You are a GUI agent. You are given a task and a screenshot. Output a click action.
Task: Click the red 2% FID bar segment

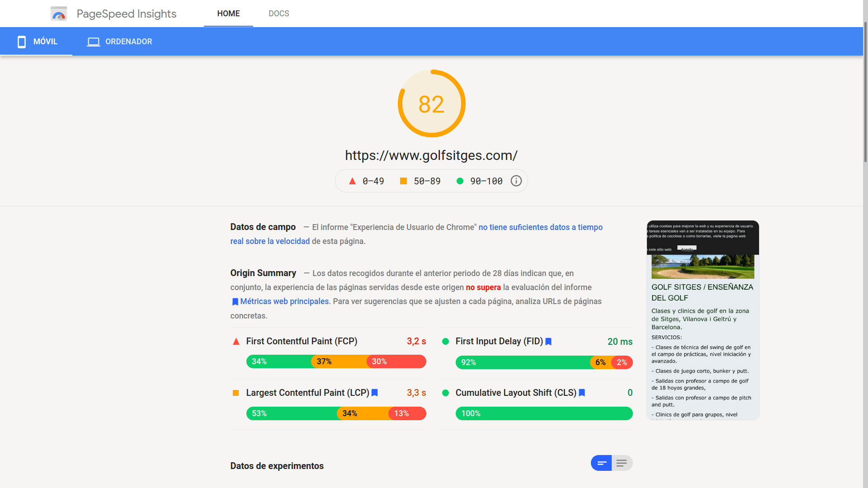click(x=622, y=362)
